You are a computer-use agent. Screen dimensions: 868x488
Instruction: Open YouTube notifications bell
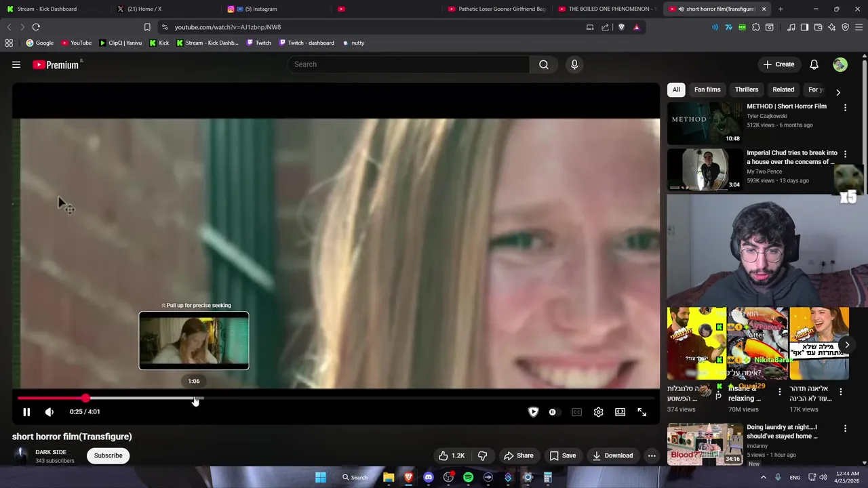click(x=814, y=64)
